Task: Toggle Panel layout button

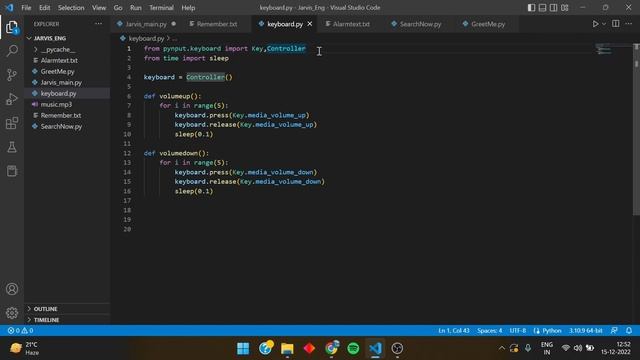Action: pos(542,8)
